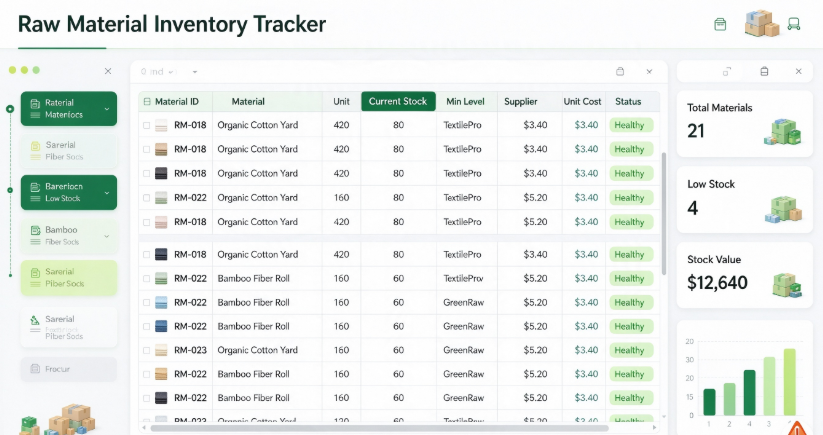
Task: Sort by the Current Stock column header
Action: click(398, 101)
